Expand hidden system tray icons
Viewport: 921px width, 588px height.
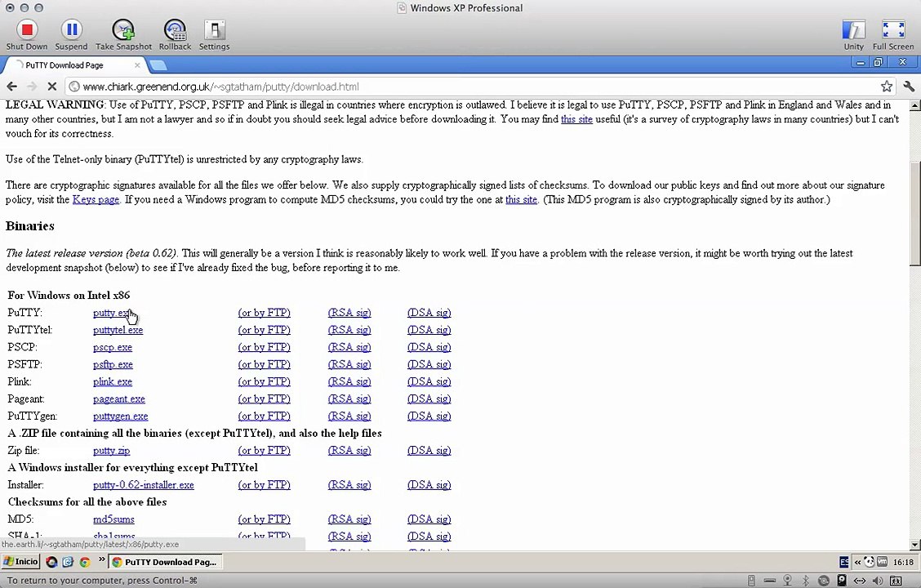point(857,562)
